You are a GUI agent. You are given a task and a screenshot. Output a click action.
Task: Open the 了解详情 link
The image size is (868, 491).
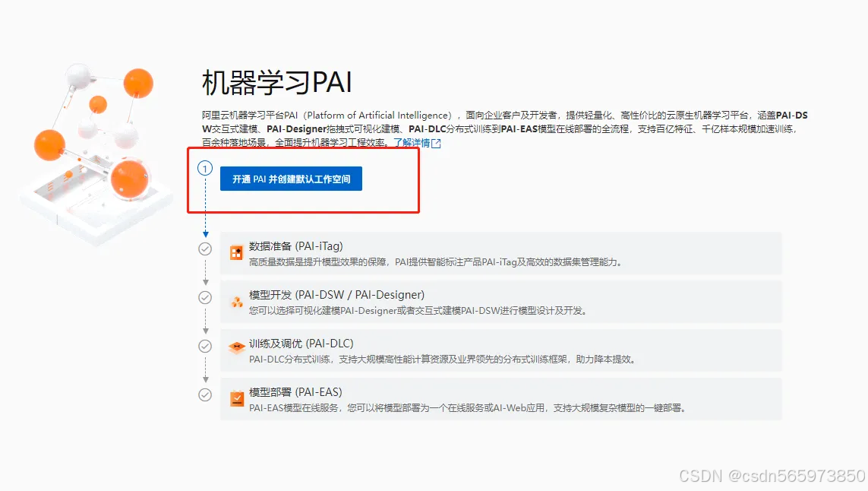coord(413,144)
